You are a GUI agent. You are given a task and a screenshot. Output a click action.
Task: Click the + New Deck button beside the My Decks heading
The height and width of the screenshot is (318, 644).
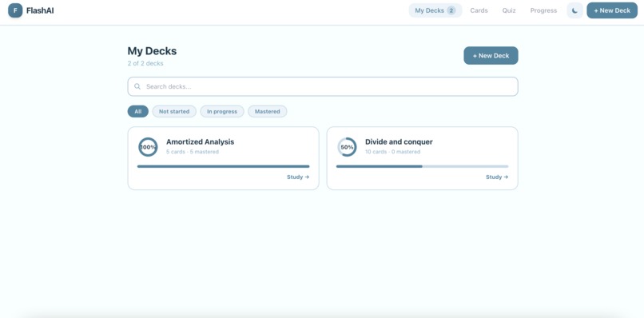point(491,55)
